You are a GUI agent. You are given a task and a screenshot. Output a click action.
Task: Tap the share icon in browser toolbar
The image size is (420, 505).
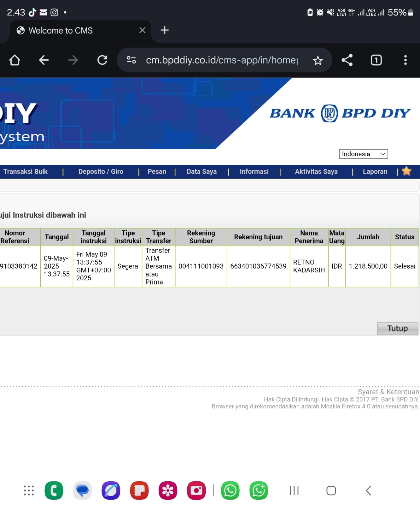(347, 60)
